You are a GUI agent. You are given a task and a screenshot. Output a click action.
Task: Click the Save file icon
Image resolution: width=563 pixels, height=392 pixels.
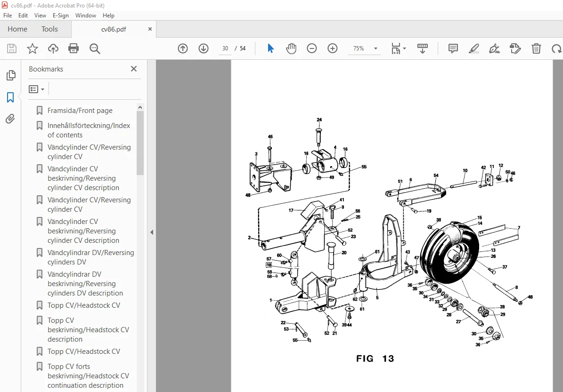pos(12,48)
